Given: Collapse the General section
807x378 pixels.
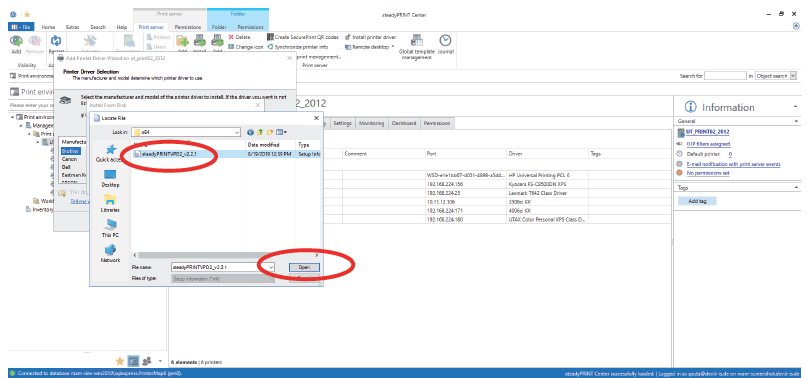Looking at the screenshot, I should (x=797, y=121).
